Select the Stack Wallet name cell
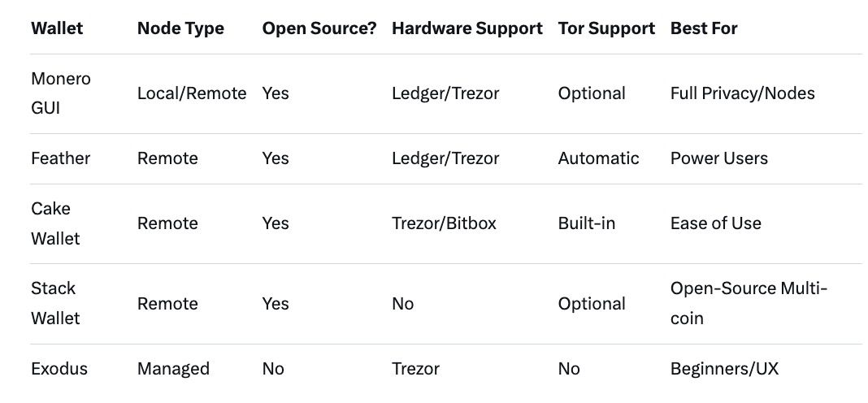The height and width of the screenshot is (403, 868). tap(55, 303)
